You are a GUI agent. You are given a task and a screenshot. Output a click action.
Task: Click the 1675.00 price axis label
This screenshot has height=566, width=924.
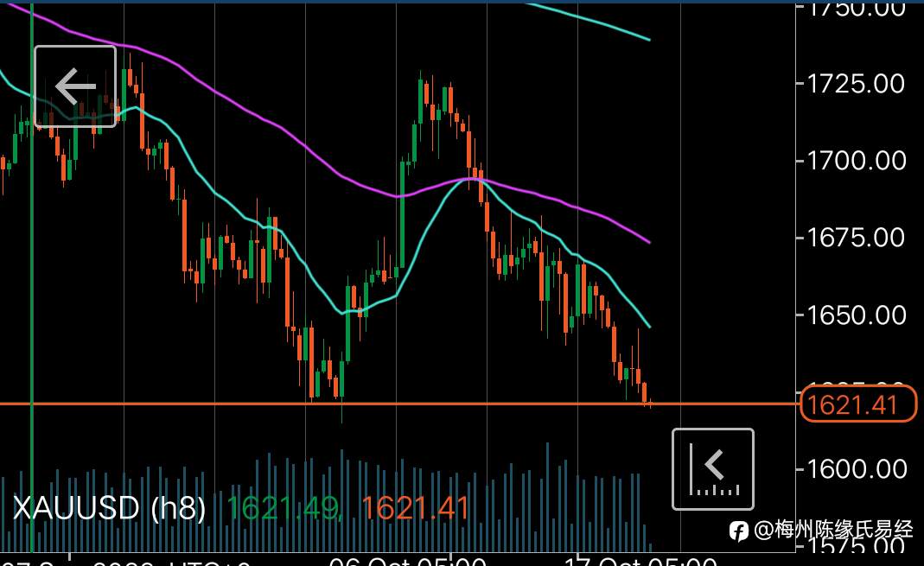click(x=855, y=238)
